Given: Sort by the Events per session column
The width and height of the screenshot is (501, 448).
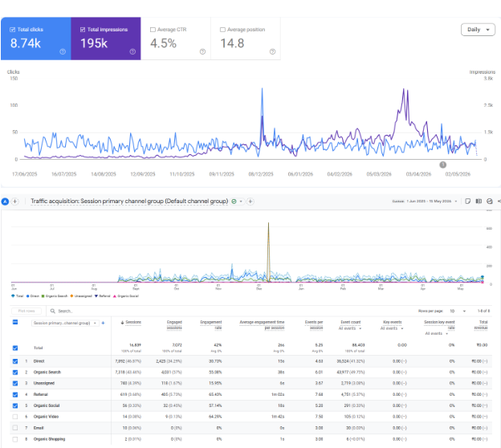Looking at the screenshot, I should (314, 324).
